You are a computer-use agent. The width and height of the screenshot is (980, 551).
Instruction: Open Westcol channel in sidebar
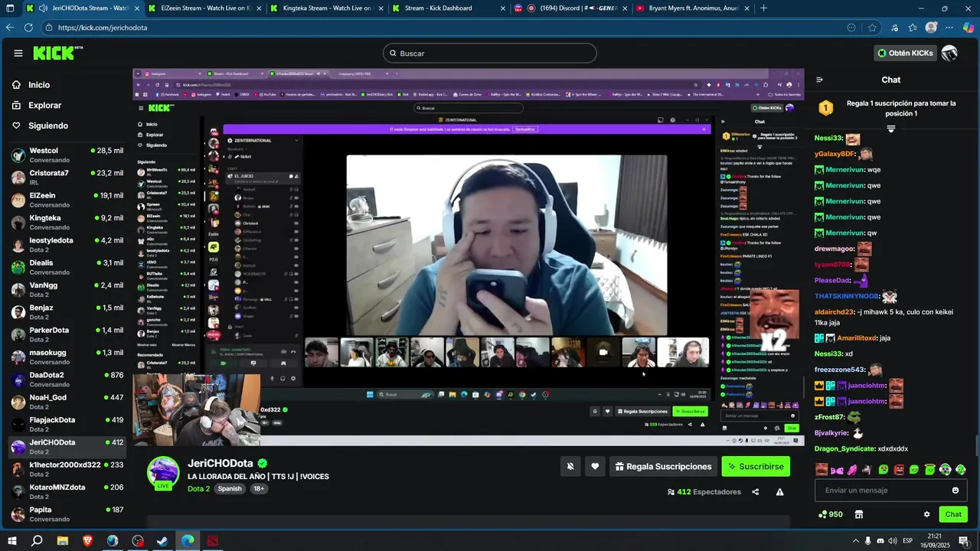click(67, 155)
